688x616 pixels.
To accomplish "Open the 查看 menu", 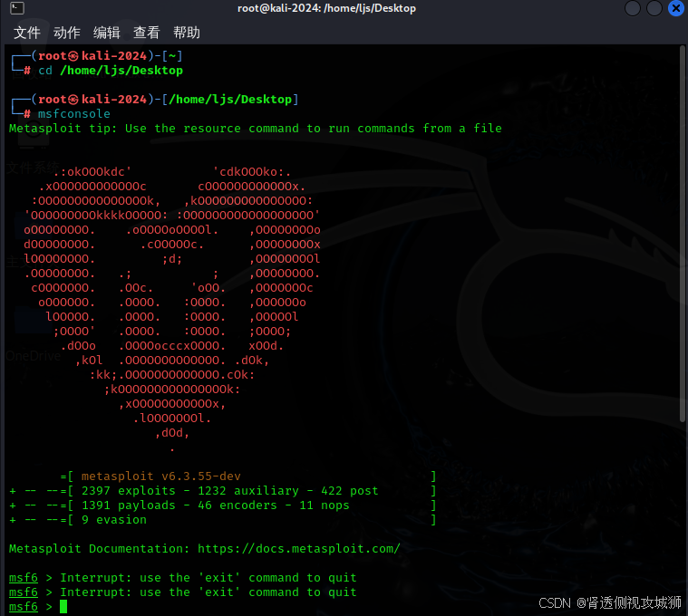I will pyautogui.click(x=147, y=33).
